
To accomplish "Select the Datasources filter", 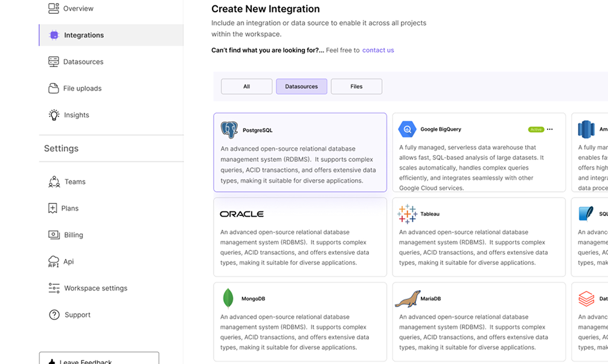I will (301, 86).
